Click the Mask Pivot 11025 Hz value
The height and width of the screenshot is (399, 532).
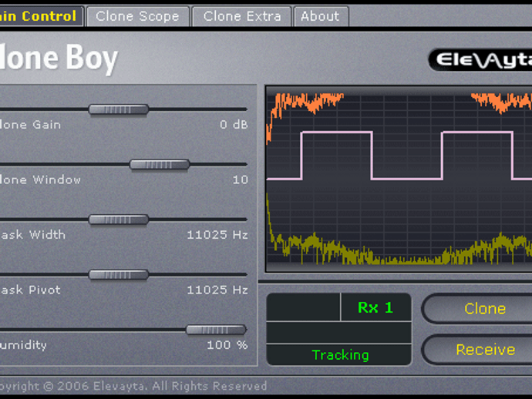click(217, 290)
